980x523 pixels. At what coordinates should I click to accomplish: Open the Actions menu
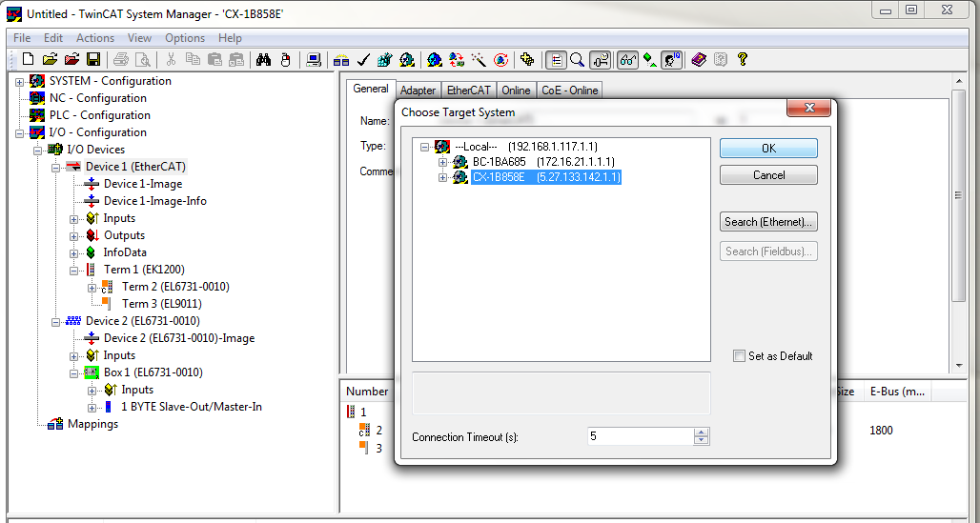click(95, 38)
